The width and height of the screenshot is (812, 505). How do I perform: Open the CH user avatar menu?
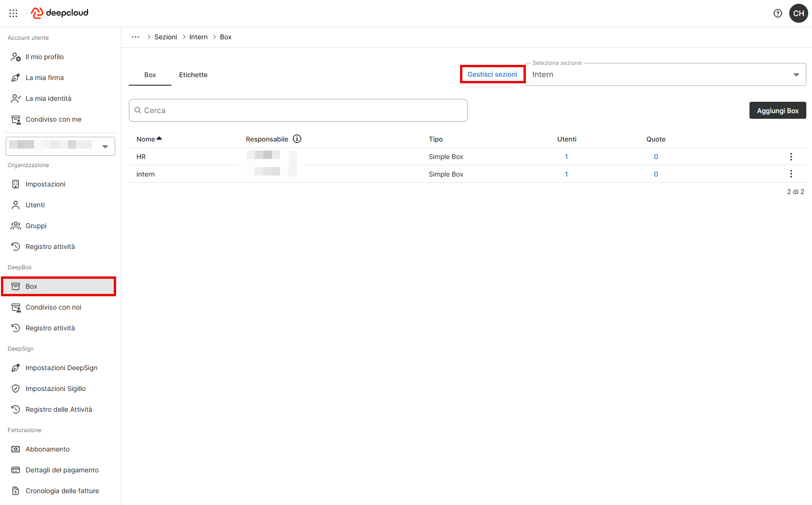coord(798,13)
